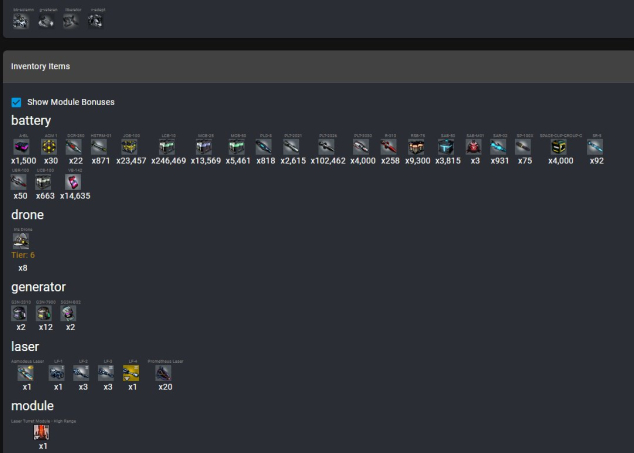Select the SAB-50 ammo icon
This screenshot has width=634, height=453.
pyautogui.click(x=446, y=146)
